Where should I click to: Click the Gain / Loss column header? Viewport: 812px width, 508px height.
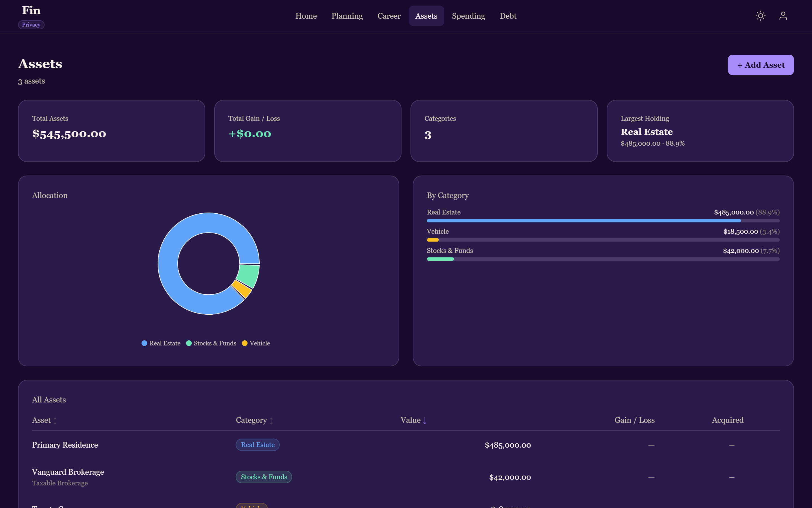coord(634,420)
